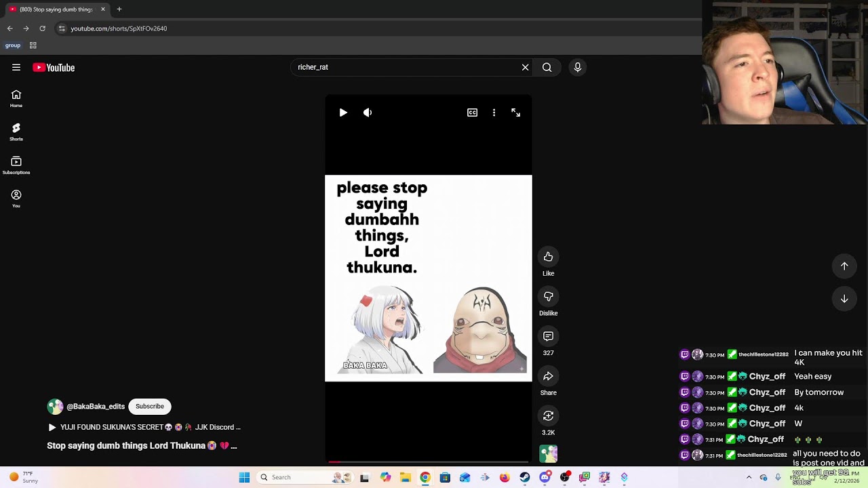Open Steam from the taskbar

point(525,477)
